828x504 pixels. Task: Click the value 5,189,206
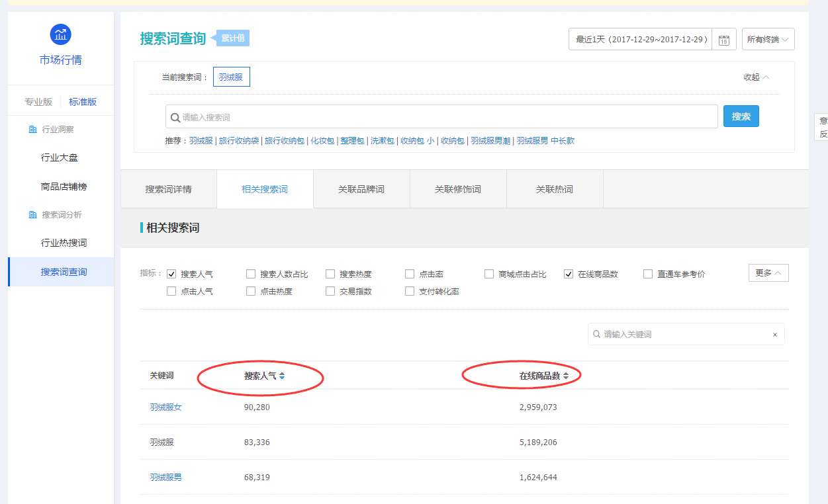(x=538, y=442)
